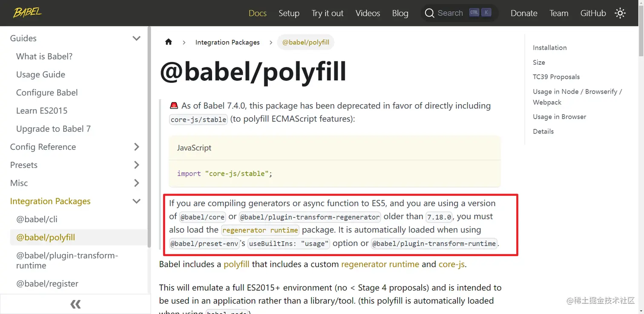Collapse the Guides section chevron

pos(136,38)
